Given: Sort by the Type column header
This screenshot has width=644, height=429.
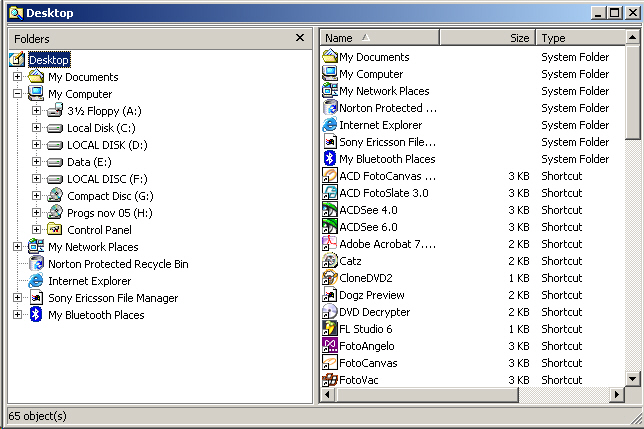Looking at the screenshot, I should click(580, 38).
